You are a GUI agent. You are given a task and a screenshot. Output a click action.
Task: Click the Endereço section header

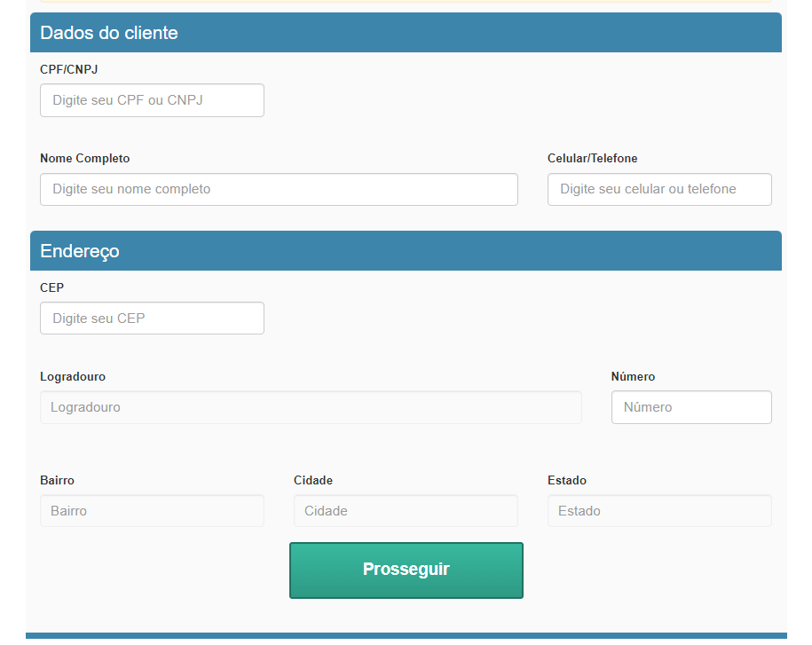point(80,251)
